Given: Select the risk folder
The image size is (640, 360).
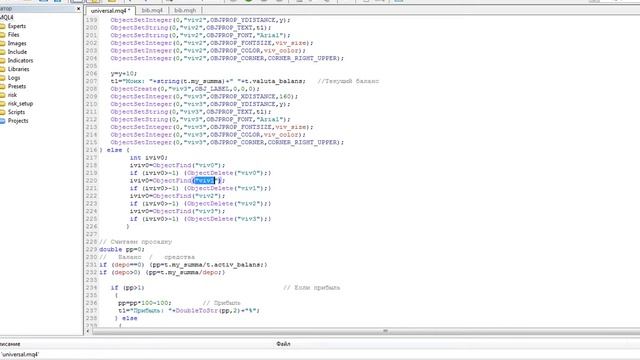Looking at the screenshot, I should 12,95.
